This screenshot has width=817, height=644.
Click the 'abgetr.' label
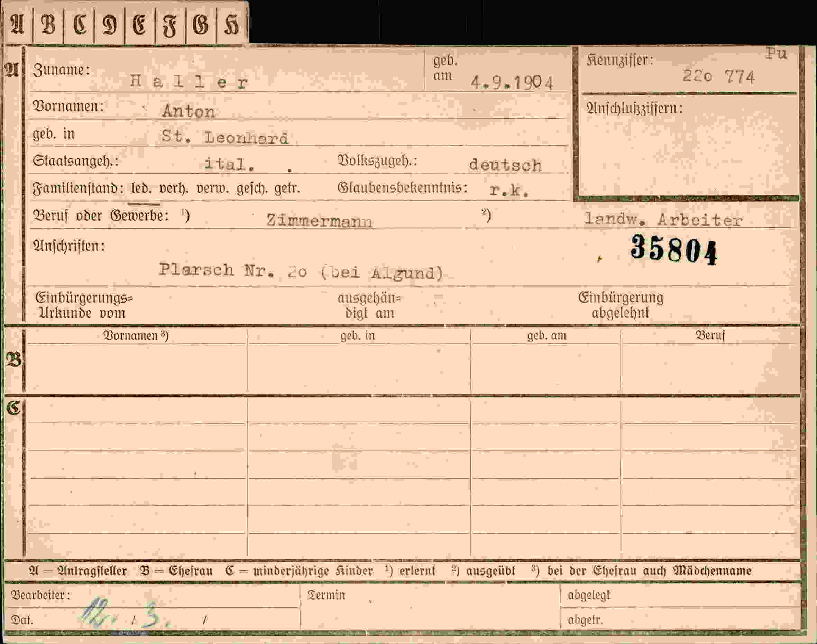(586, 620)
